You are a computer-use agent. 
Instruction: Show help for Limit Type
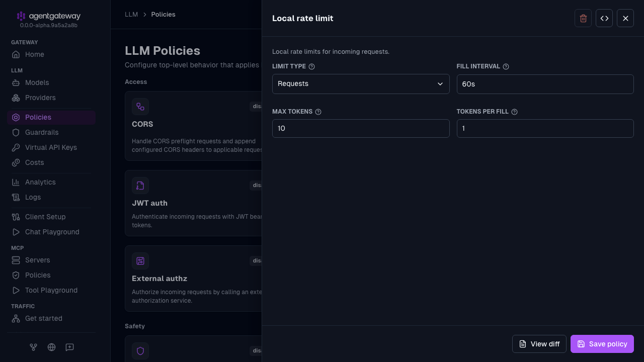311,66
